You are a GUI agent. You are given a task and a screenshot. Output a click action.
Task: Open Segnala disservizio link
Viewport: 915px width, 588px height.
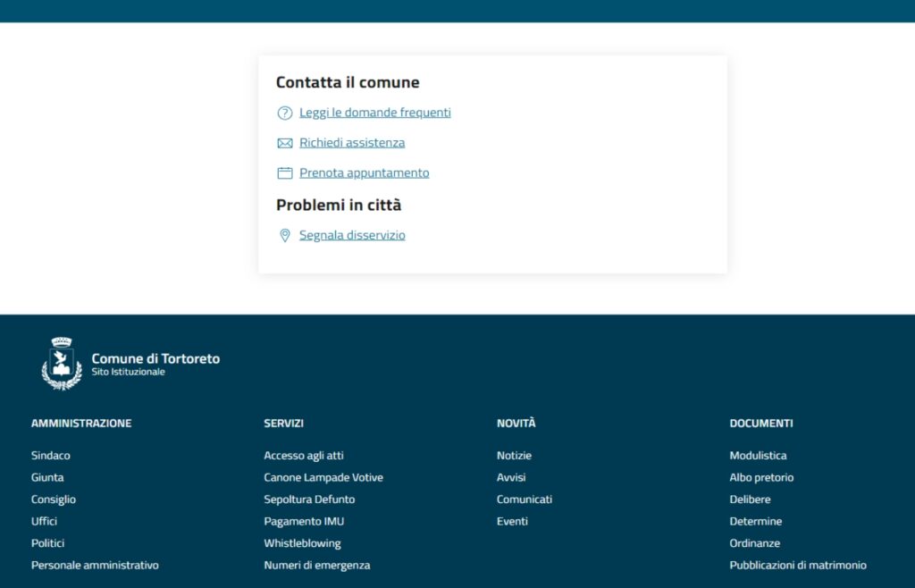[x=352, y=236]
